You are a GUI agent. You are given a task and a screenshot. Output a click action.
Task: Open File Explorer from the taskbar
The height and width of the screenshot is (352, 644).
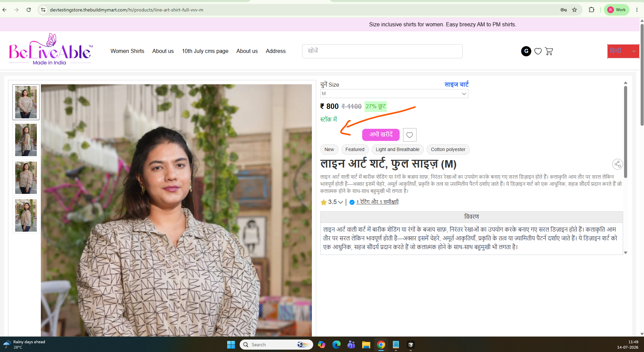pos(366,345)
